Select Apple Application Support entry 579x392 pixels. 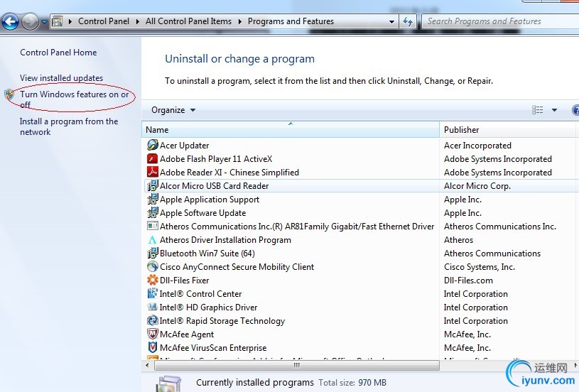pyautogui.click(x=210, y=200)
